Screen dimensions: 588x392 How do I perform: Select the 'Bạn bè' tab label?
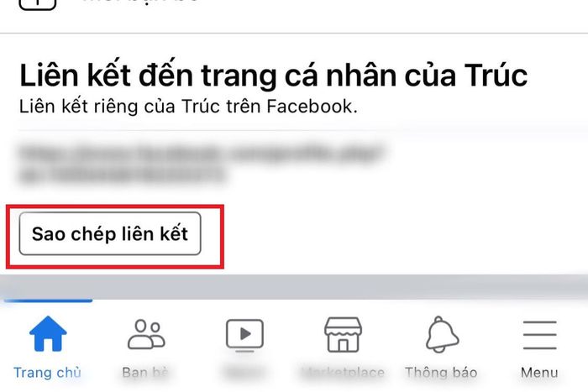coord(145,373)
